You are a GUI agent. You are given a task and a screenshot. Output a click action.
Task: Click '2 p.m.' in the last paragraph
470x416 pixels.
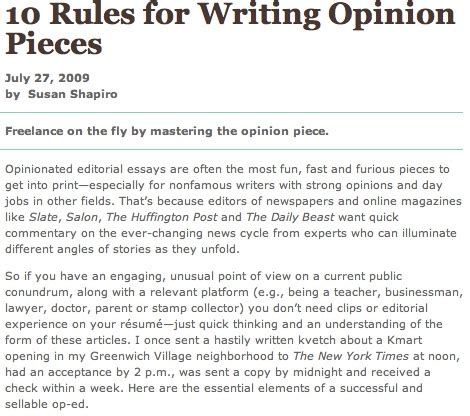[x=154, y=372]
